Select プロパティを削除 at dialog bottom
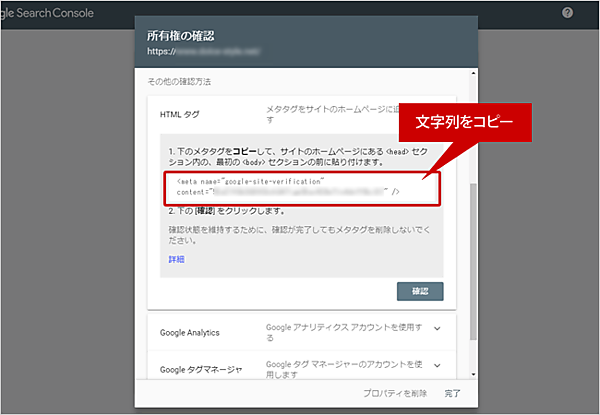Screen dimensions: 600x415 [395, 394]
